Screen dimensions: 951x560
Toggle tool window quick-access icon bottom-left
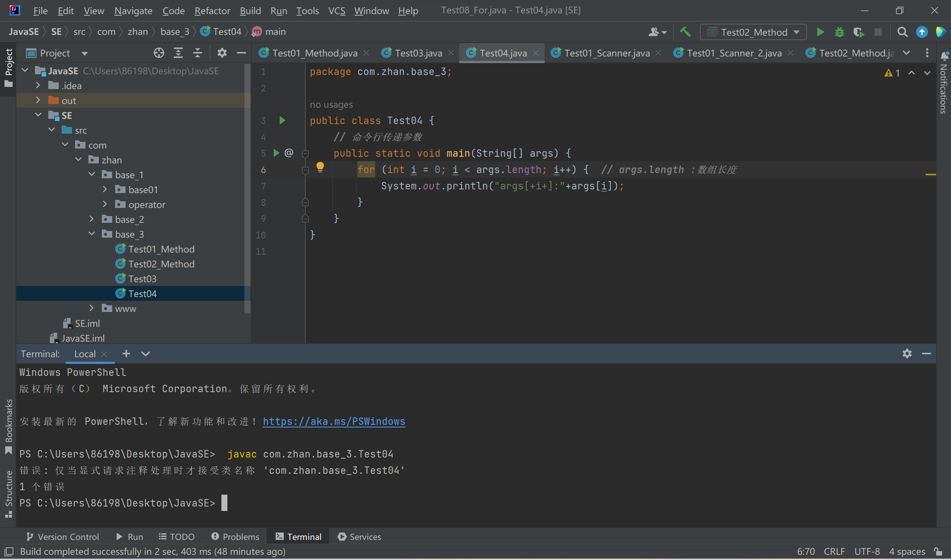click(9, 551)
